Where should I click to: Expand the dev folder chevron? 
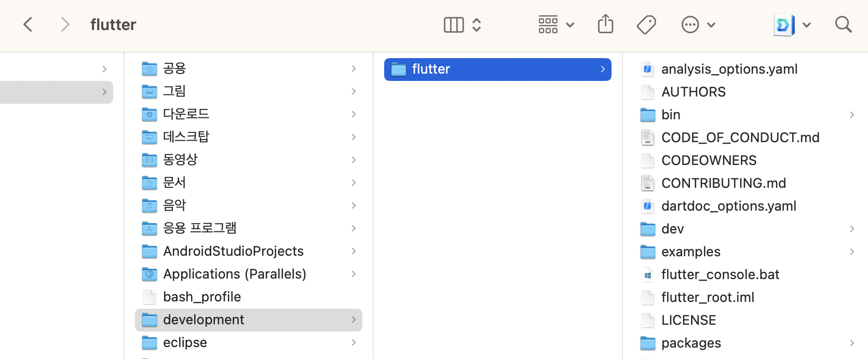(852, 228)
